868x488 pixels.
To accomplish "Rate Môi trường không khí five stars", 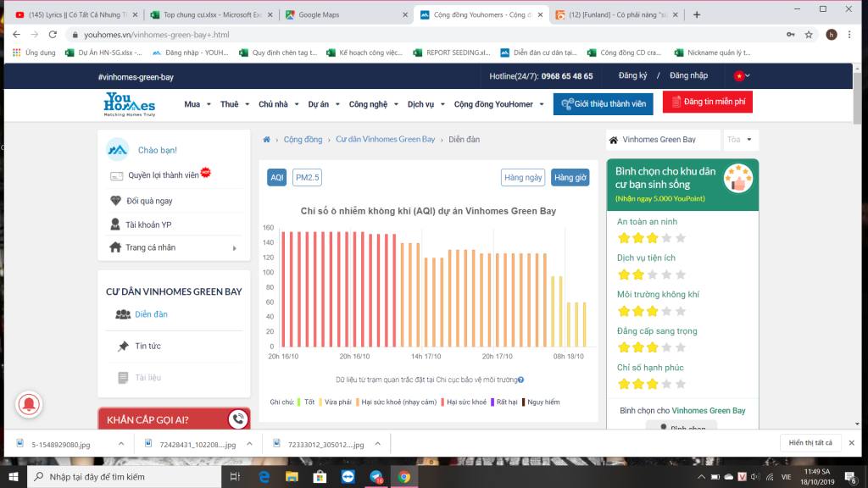I will [681, 311].
